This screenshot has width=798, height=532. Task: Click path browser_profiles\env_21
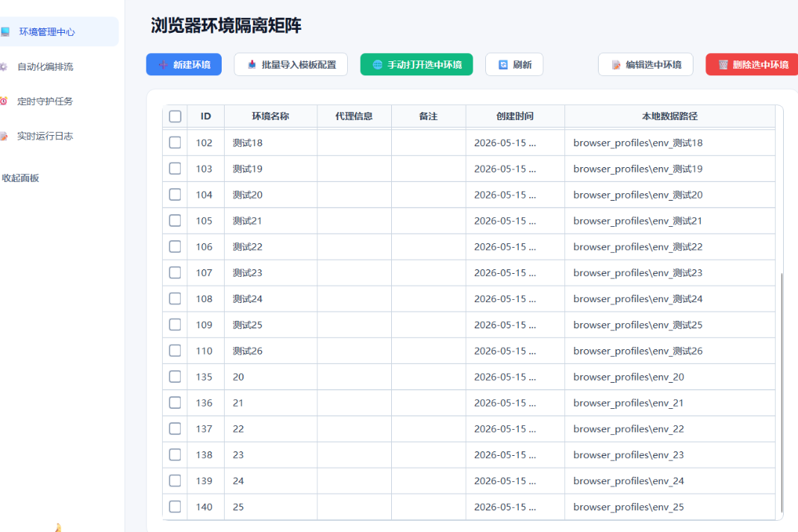[629, 403]
